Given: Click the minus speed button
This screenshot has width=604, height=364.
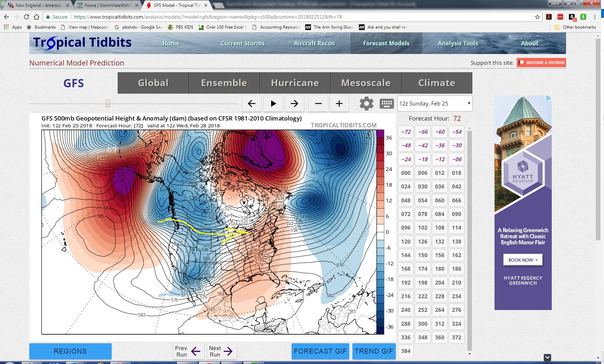Looking at the screenshot, I should tap(318, 104).
